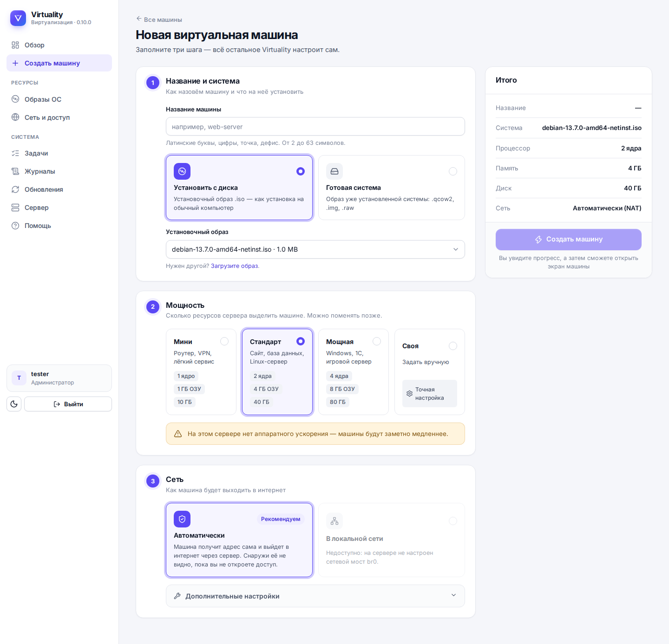Click the Задачи checklist icon
This screenshot has width=669, height=644.
tap(15, 153)
